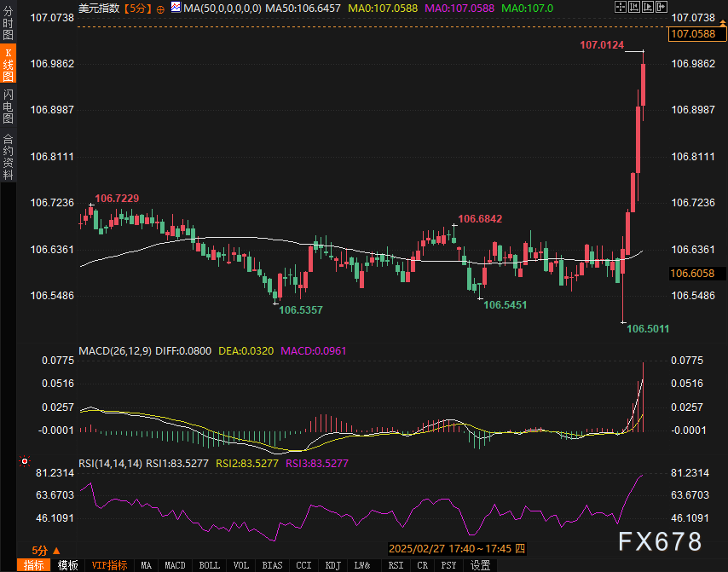Open the KDJ indicator
This screenshot has height=572, width=728.
332,565
